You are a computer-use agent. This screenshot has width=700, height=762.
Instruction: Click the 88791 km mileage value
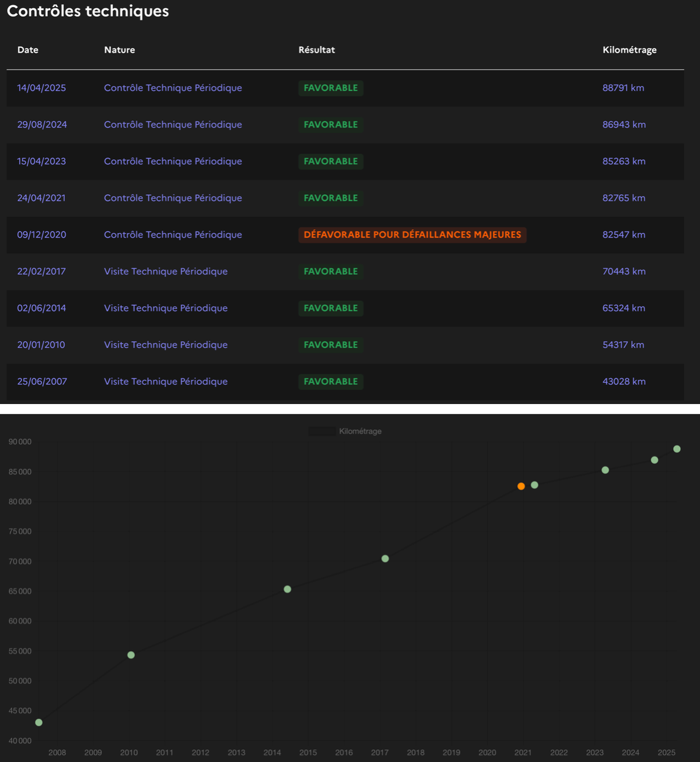click(x=623, y=88)
